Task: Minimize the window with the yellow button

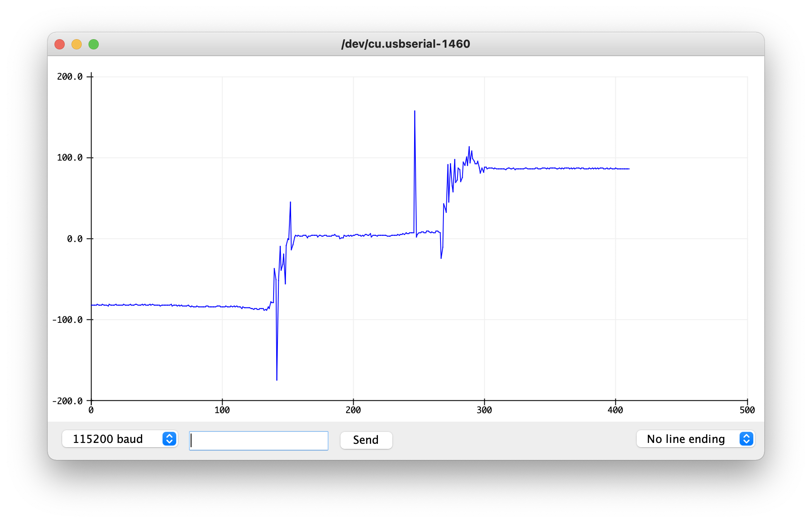Action: coord(77,44)
